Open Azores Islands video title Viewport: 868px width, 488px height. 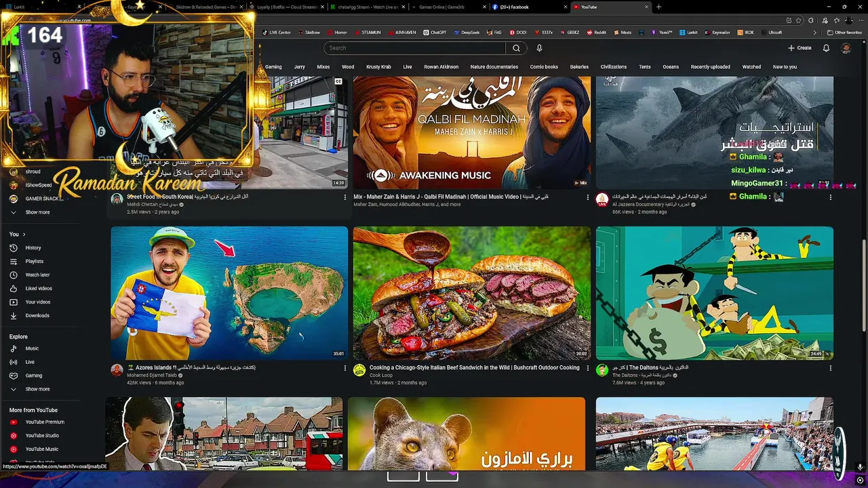click(191, 367)
